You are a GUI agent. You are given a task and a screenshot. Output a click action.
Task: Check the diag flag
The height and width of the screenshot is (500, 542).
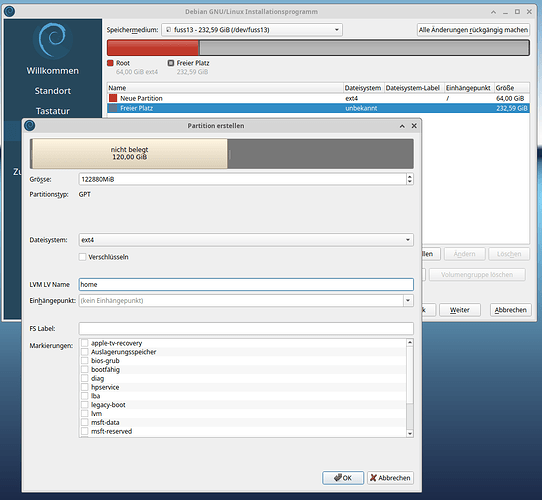pos(85,378)
